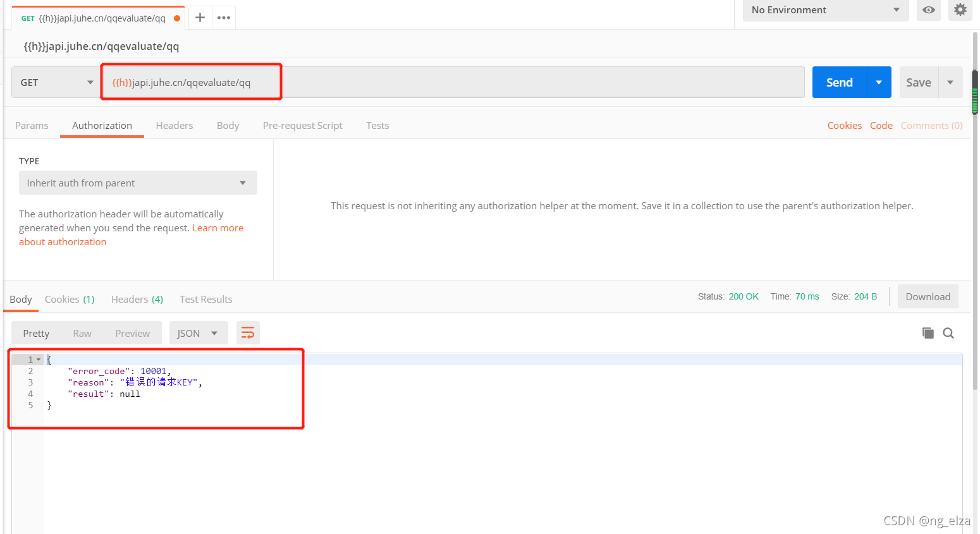
Task: Open the tab options ellipsis menu
Action: [x=224, y=18]
